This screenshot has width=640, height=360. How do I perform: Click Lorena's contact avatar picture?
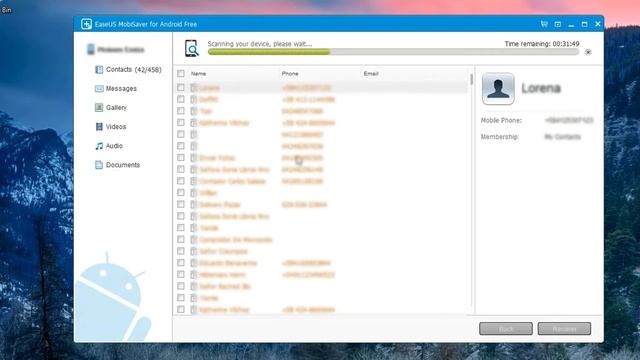[498, 89]
